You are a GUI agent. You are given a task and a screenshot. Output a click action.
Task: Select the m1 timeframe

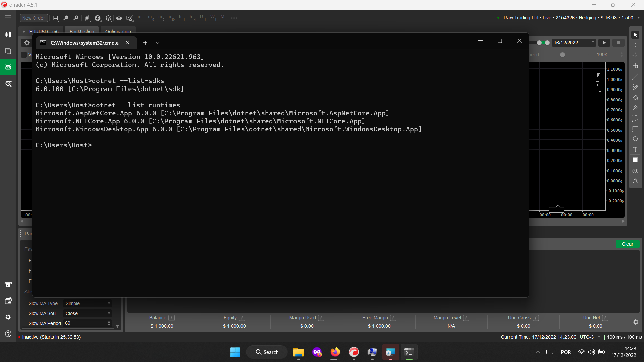[x=140, y=17]
